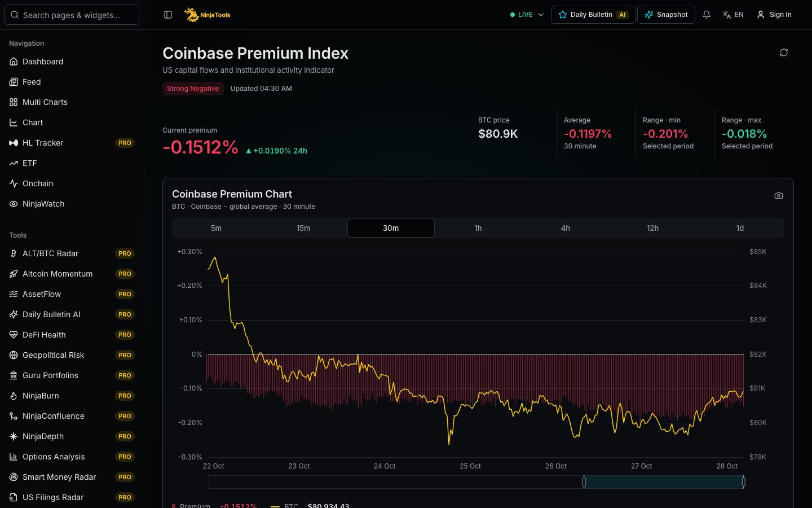Click the NinjaDepth star icon
Image resolution: width=812 pixels, height=508 pixels.
pos(14,436)
